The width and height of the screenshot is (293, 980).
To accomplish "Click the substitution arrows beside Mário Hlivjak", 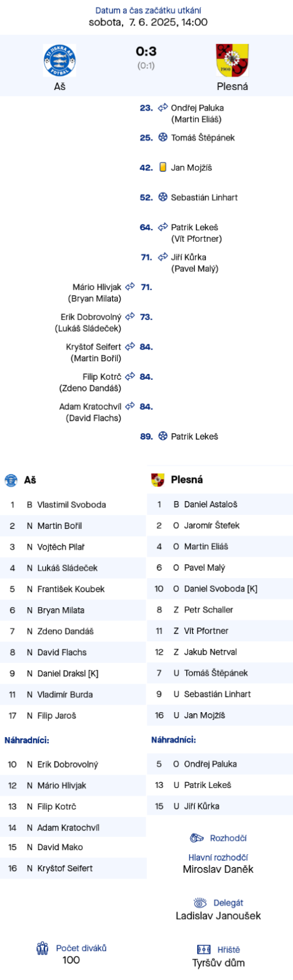I will pyautogui.click(x=130, y=286).
